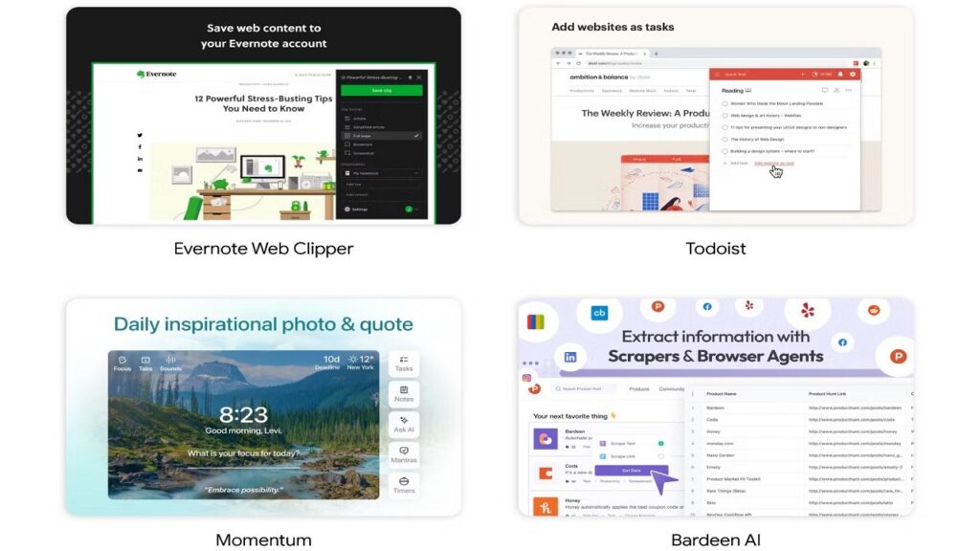Check off 'The History of Web Design' task
The height and width of the screenshot is (551, 980).
click(725, 140)
